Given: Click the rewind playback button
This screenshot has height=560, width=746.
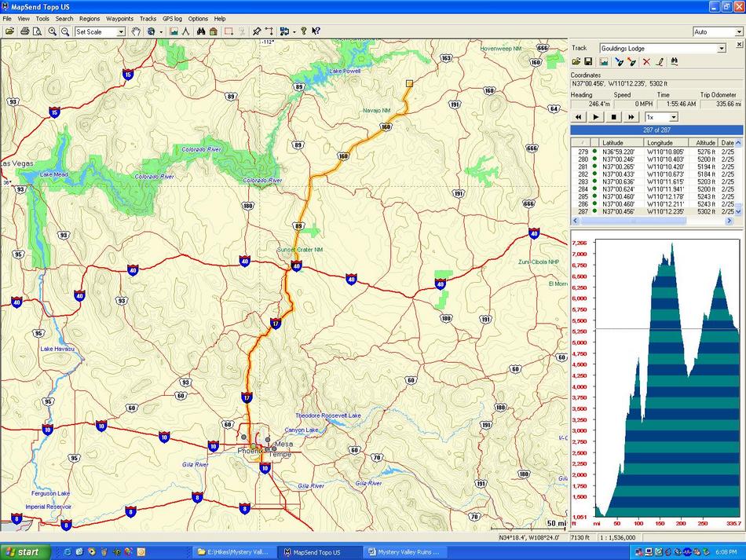Looking at the screenshot, I should click(578, 117).
